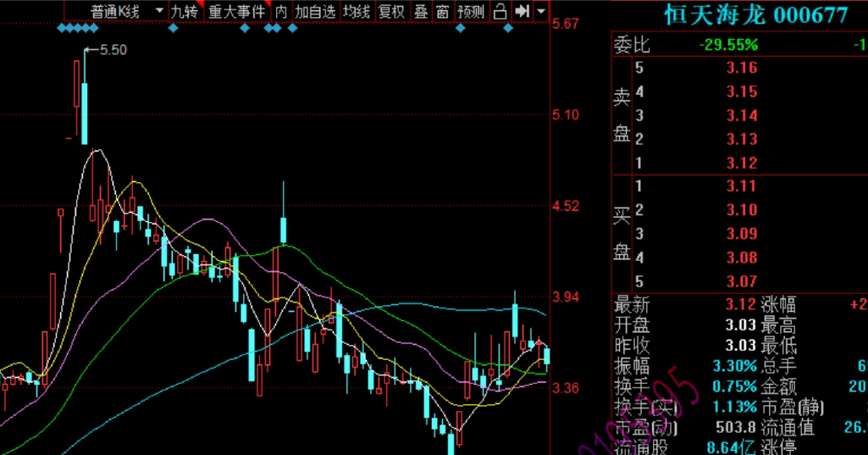Open the 复权 adjustment option
This screenshot has width=868, height=455.
click(391, 11)
